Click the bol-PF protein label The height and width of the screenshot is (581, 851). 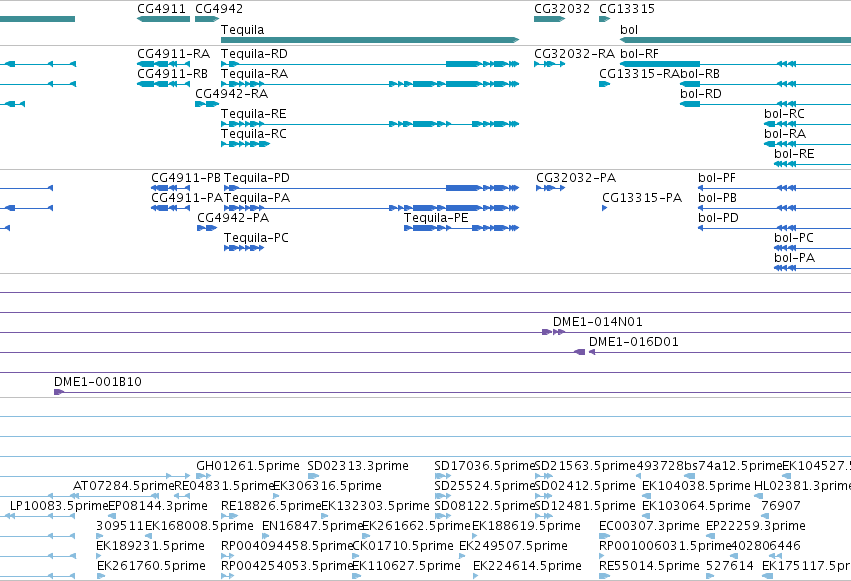(x=717, y=178)
